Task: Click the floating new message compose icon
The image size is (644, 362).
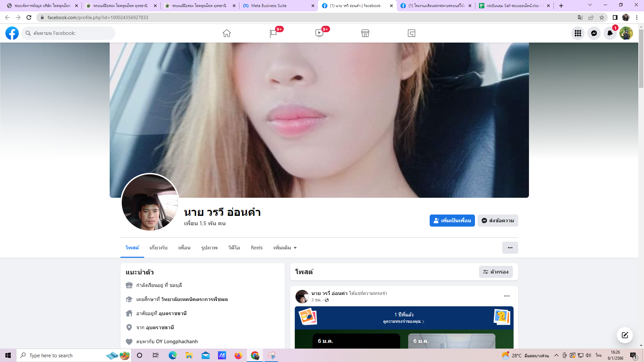Action: point(625,335)
